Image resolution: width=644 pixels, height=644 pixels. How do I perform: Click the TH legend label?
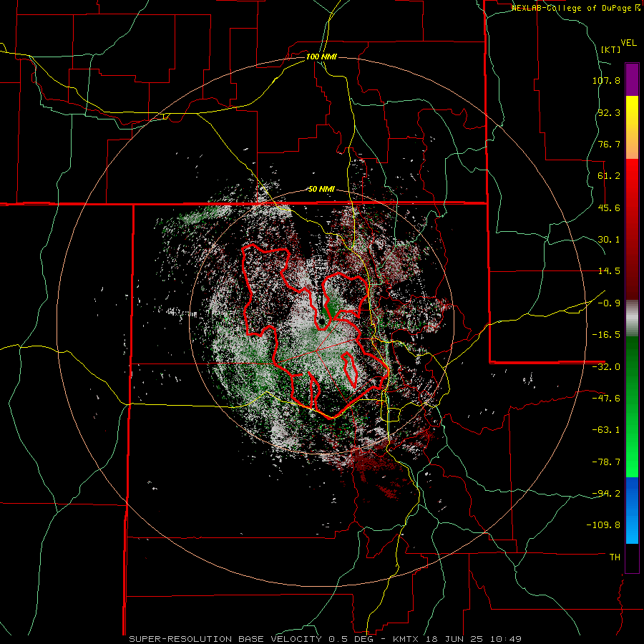coord(615,557)
